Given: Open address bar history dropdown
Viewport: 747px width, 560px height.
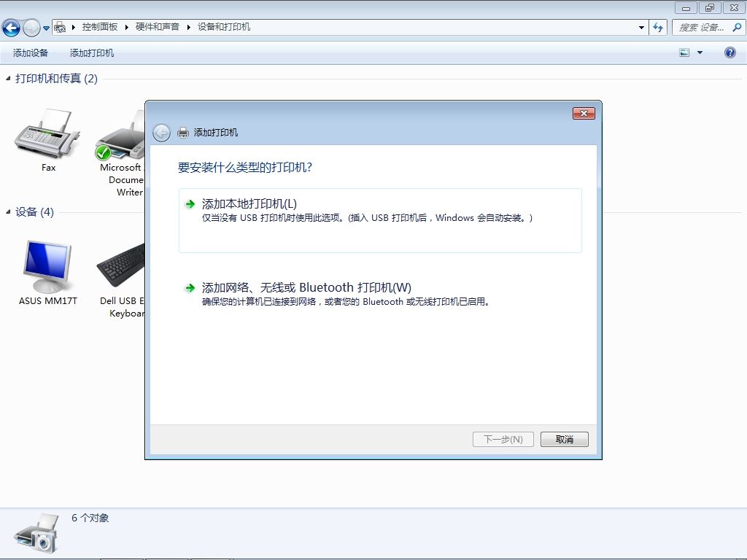Looking at the screenshot, I should [641, 28].
